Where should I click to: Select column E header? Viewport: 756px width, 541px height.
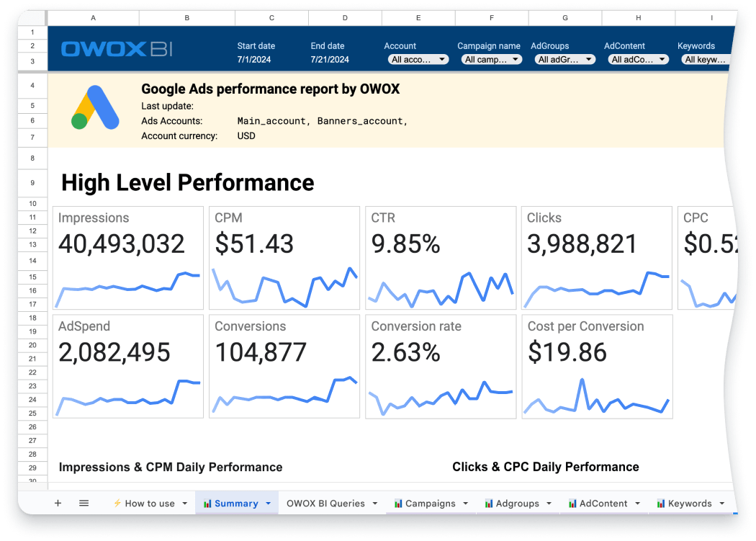(418, 18)
